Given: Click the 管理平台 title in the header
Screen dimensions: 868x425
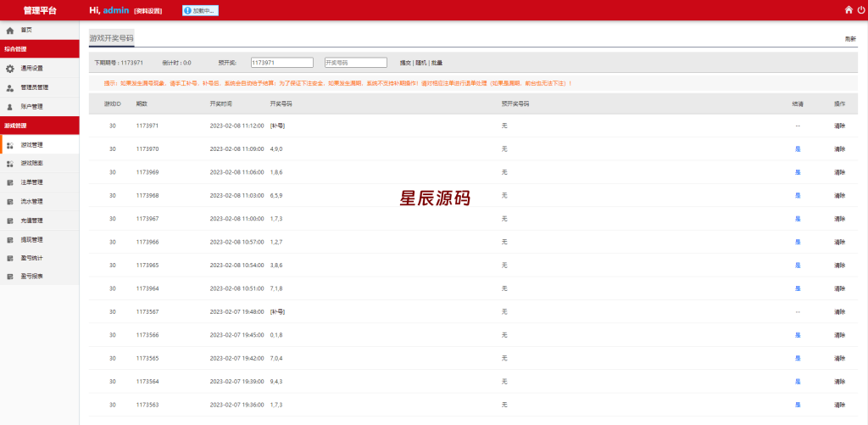Looking at the screenshot, I should coord(40,10).
